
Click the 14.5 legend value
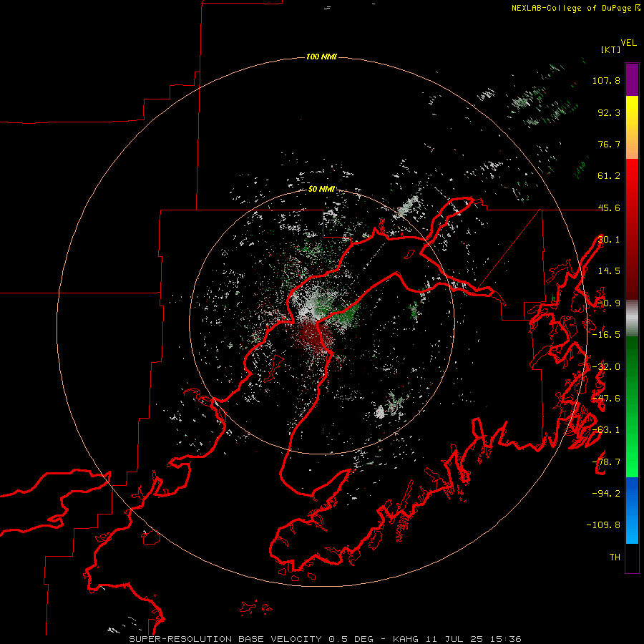point(609,271)
